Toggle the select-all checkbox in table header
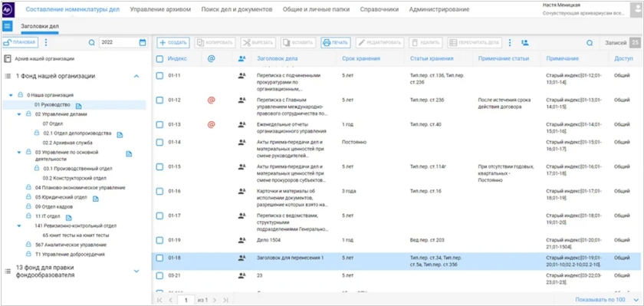Screen dimensions: 644x306 pyautogui.click(x=159, y=59)
